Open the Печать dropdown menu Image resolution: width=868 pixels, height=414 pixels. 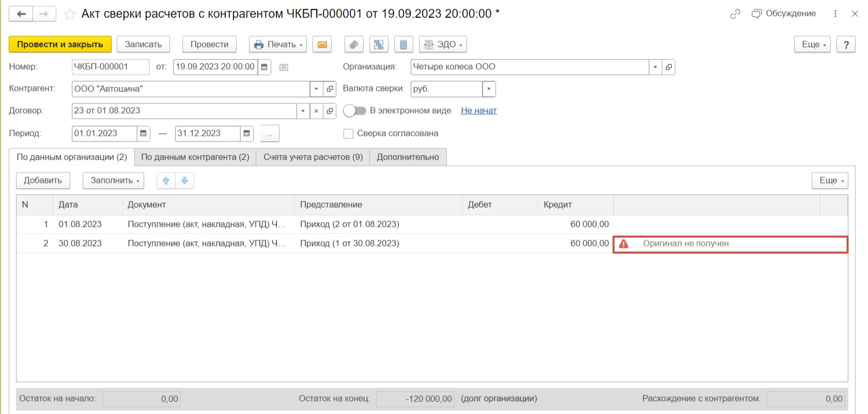tap(278, 44)
